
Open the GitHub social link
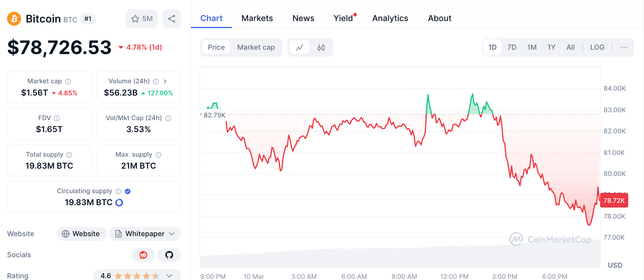(x=169, y=255)
